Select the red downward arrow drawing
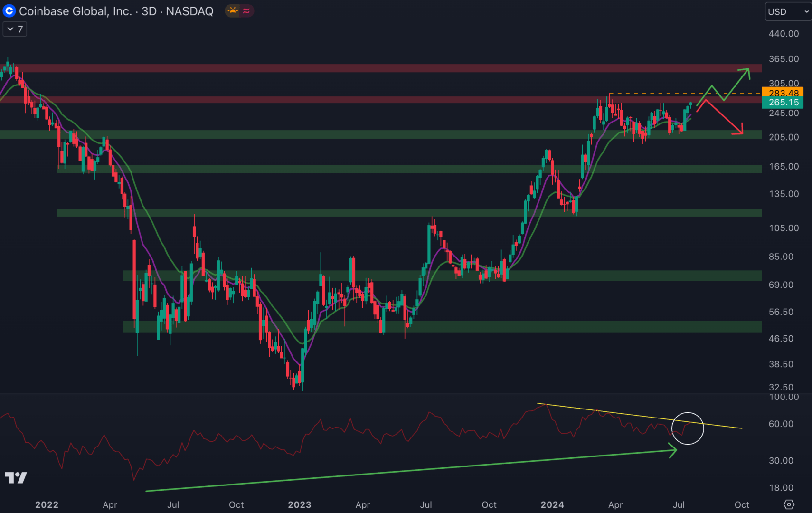Image resolution: width=812 pixels, height=513 pixels. (724, 117)
